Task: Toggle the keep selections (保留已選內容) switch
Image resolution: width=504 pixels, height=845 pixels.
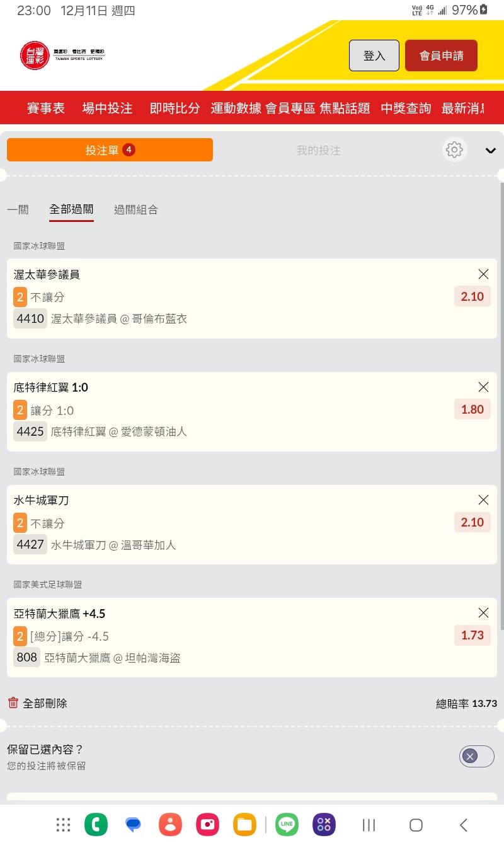Action: click(x=476, y=756)
